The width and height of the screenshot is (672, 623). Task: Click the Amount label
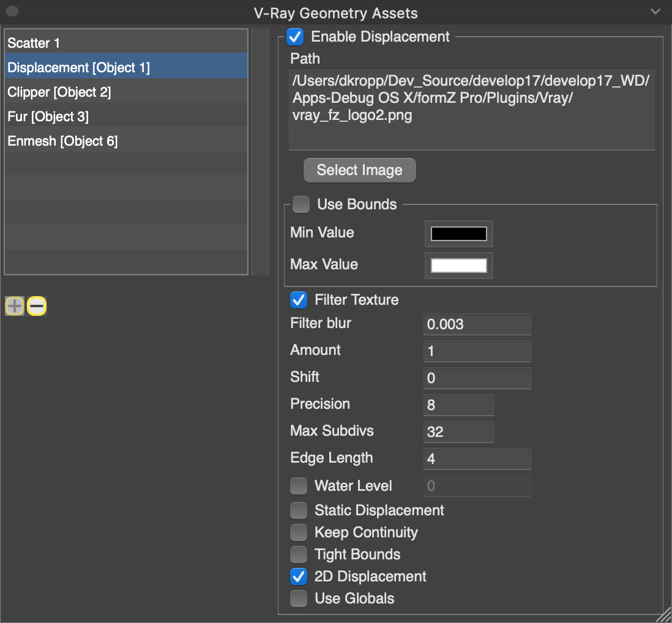(x=315, y=350)
